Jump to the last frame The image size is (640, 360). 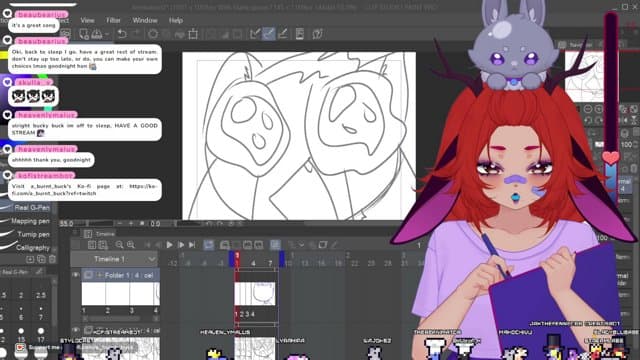pos(192,245)
